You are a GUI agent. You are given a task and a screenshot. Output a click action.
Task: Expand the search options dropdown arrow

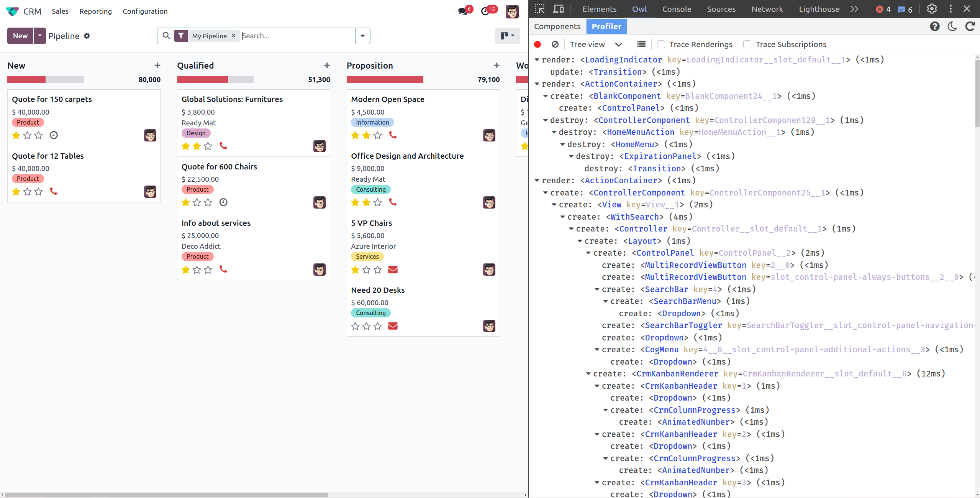(x=362, y=36)
